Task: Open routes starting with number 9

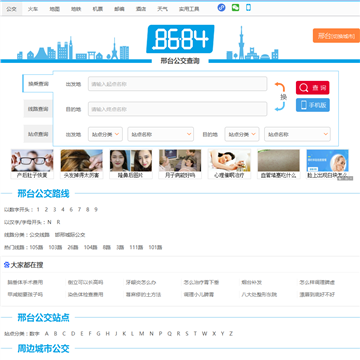Action: [96, 210]
